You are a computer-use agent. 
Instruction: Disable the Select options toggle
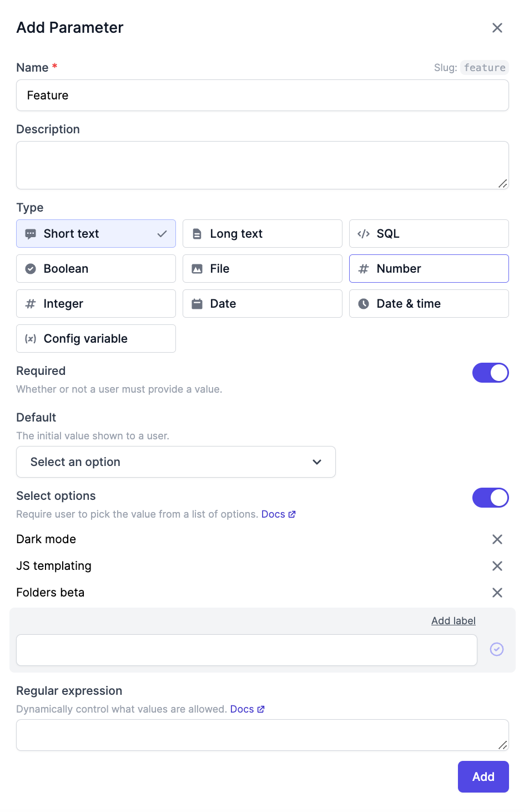click(x=491, y=498)
